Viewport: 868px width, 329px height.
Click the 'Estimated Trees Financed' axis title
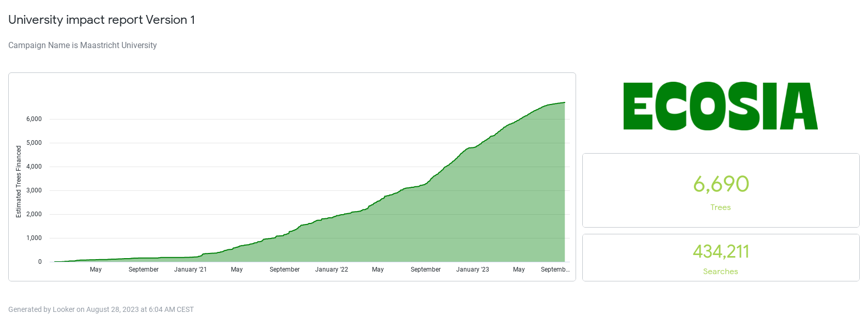(x=19, y=182)
